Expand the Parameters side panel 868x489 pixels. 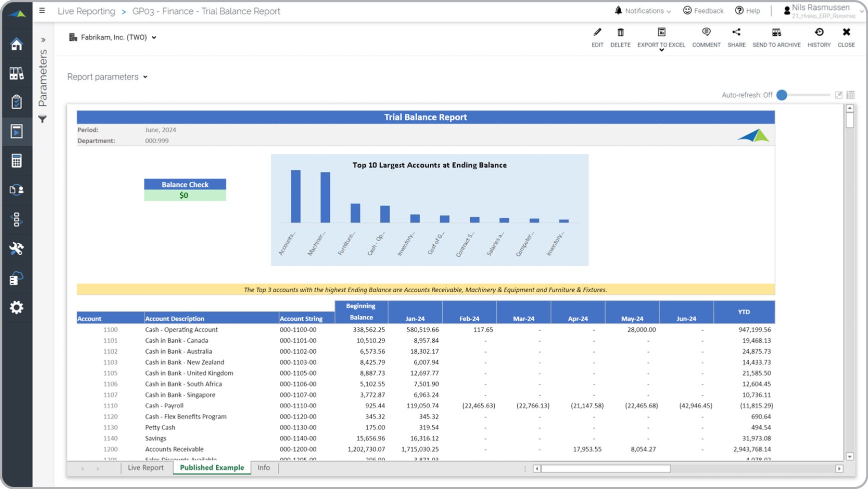pos(43,40)
